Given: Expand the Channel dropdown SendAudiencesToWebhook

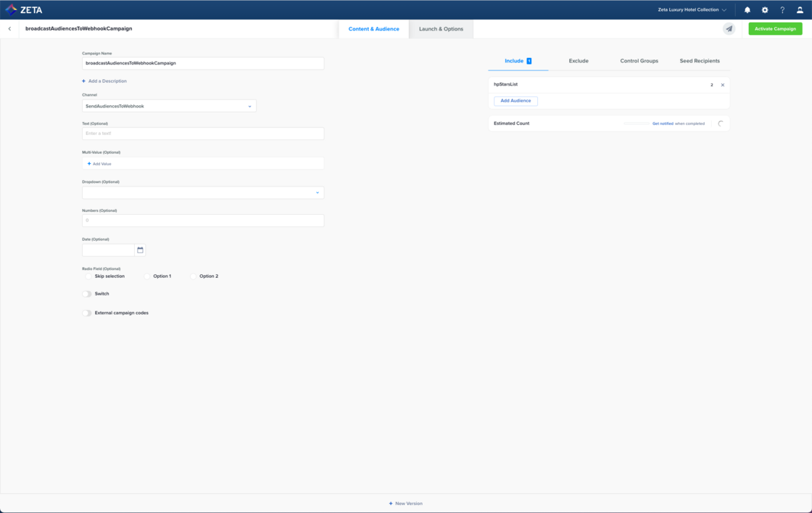Looking at the screenshot, I should 169,107.
